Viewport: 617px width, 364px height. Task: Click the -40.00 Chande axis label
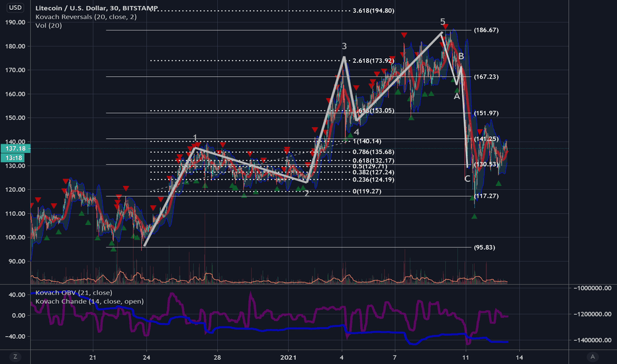(15, 336)
